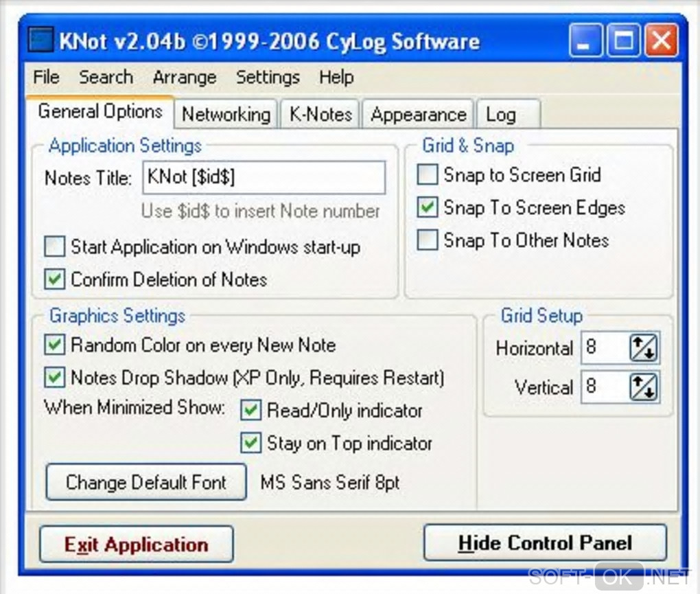Switch to the Networking tab
Viewport: 700px width, 594px height.
(226, 114)
